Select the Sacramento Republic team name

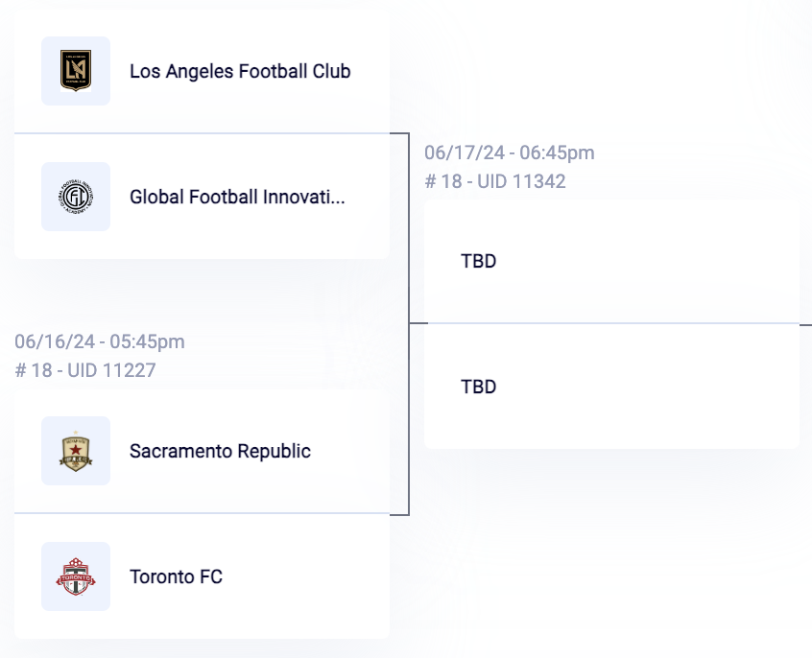click(220, 451)
